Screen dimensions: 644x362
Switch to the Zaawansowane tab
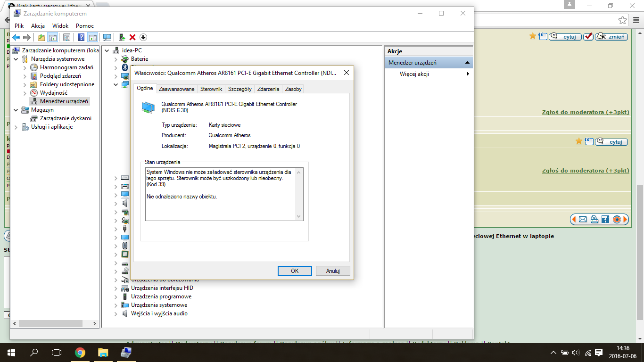[177, 89]
